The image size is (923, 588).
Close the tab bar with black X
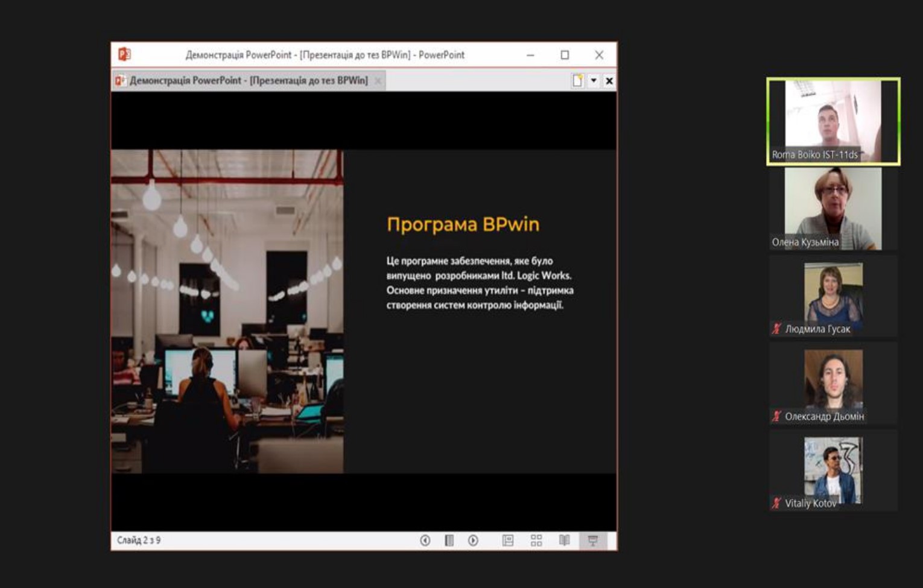(609, 81)
